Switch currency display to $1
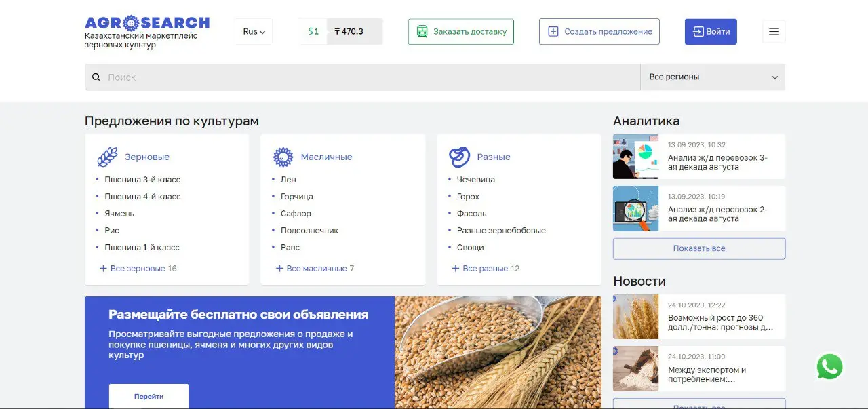This screenshot has width=868, height=409. pyautogui.click(x=313, y=31)
